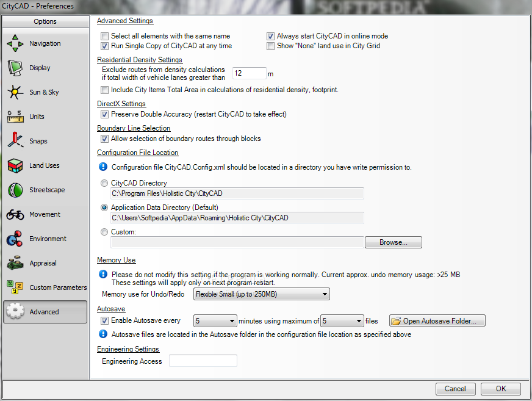532x401 pixels.
Task: Click the Streetscape green icon
Action: pos(15,190)
